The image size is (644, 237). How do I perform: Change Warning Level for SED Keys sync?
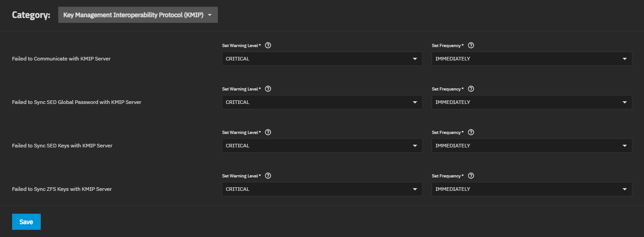[x=322, y=146]
